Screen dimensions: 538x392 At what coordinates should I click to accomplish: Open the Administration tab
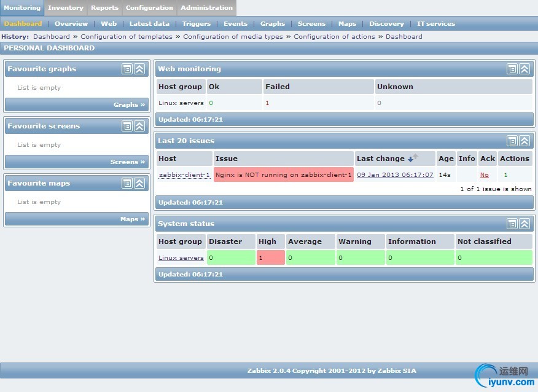click(206, 7)
